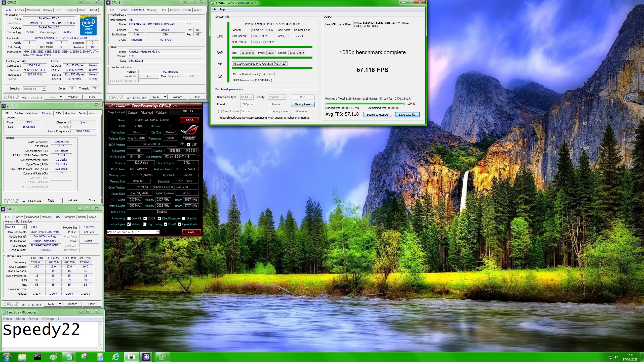Toggle the CUDA checkbox
The width and height of the screenshot is (644, 362).
pyautogui.click(x=145, y=218)
